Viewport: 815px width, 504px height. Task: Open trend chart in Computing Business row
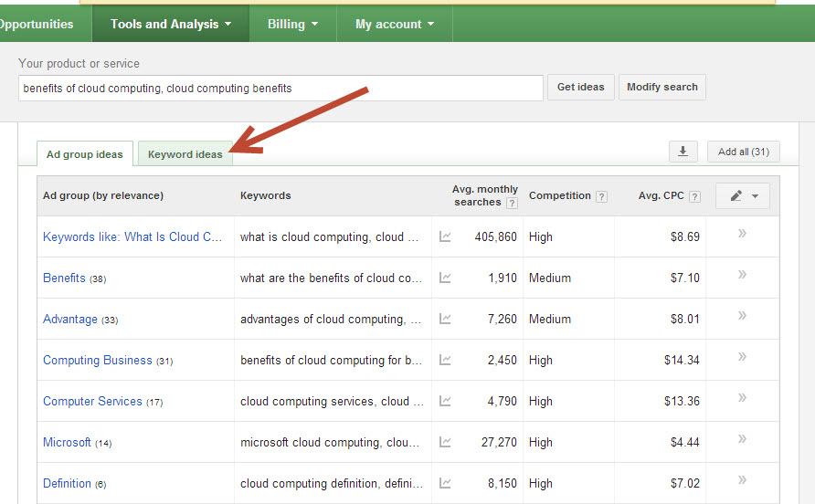[445, 360]
